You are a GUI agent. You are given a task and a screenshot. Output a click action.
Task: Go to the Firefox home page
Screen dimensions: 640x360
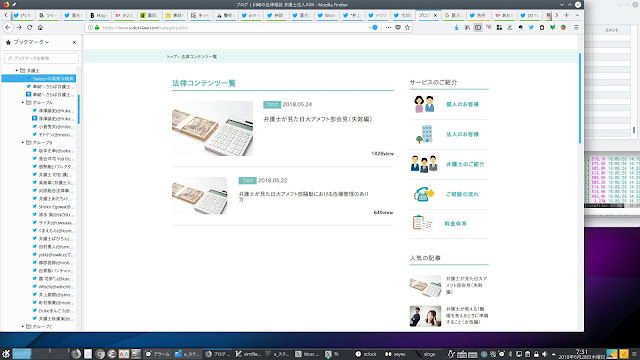coord(40,27)
